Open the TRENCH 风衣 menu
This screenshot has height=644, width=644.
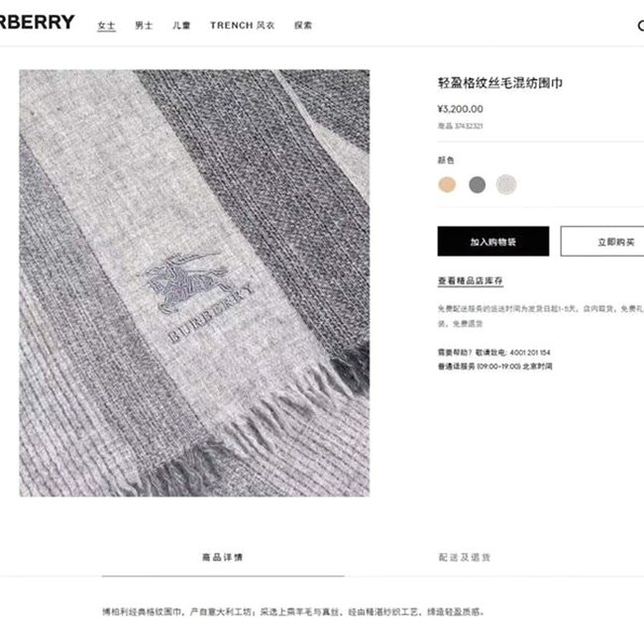243,26
